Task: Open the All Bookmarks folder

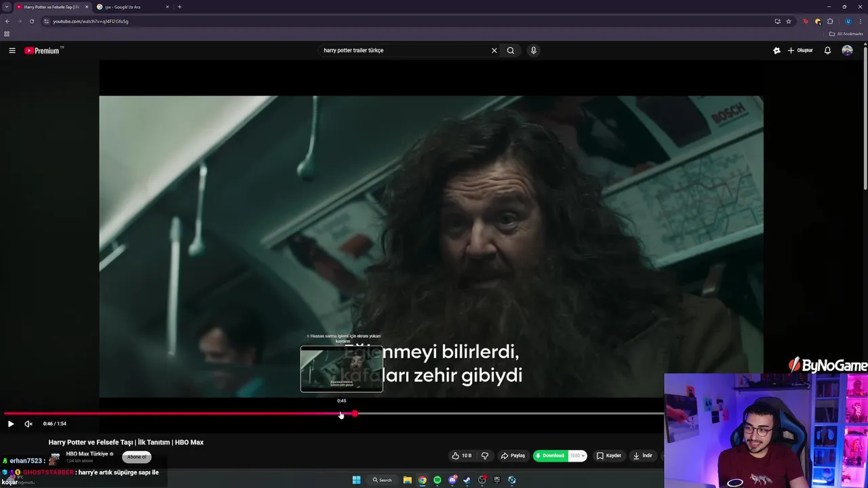Action: pyautogui.click(x=846, y=34)
